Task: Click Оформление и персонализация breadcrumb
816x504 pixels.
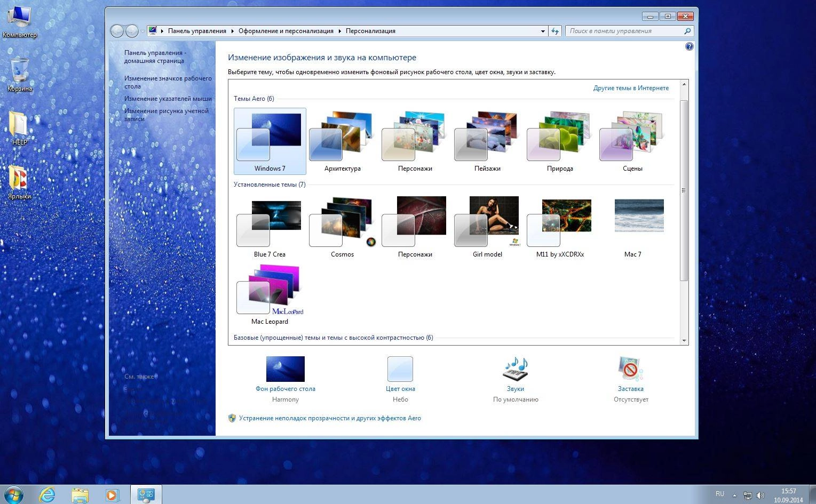Action: [286, 31]
